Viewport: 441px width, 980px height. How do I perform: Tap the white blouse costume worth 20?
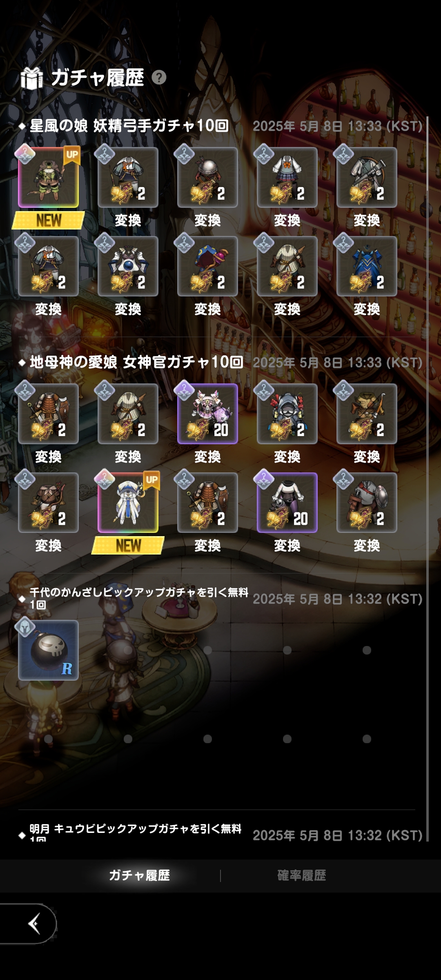[x=287, y=503]
